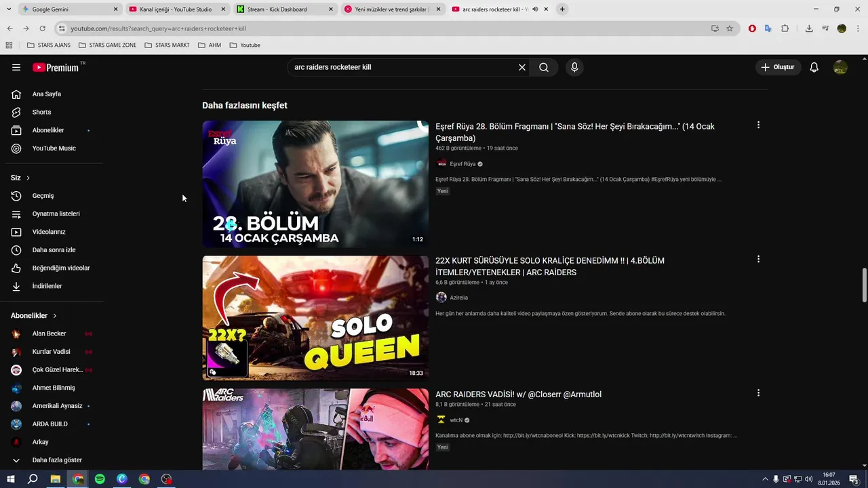Open the YouTube hamburger guide menu
The height and width of the screenshot is (488, 868).
tap(16, 67)
